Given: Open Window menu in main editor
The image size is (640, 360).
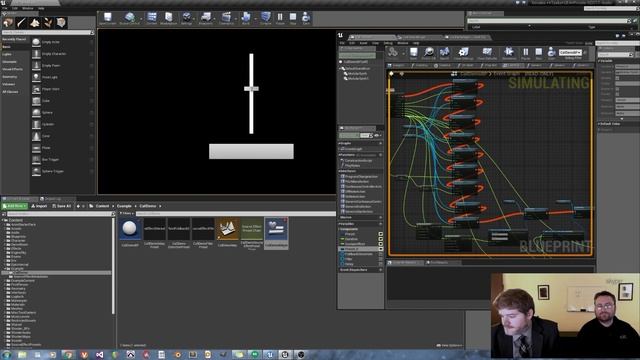Looking at the screenshot, I should 28,8.
